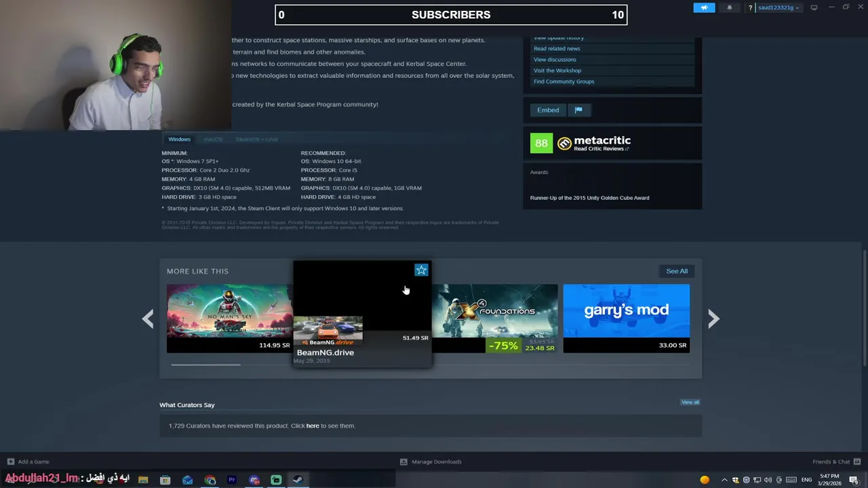The width and height of the screenshot is (868, 488).
Task: Open Manage Downloads icon
Action: tap(403, 462)
